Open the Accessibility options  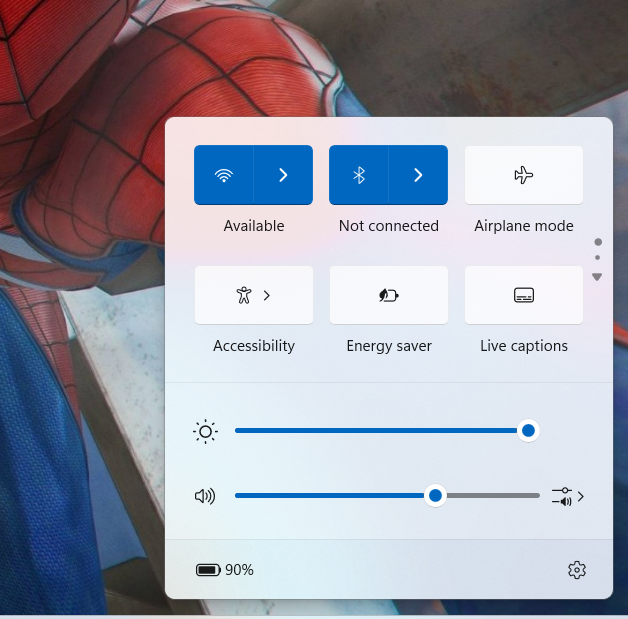pyautogui.click(x=254, y=295)
